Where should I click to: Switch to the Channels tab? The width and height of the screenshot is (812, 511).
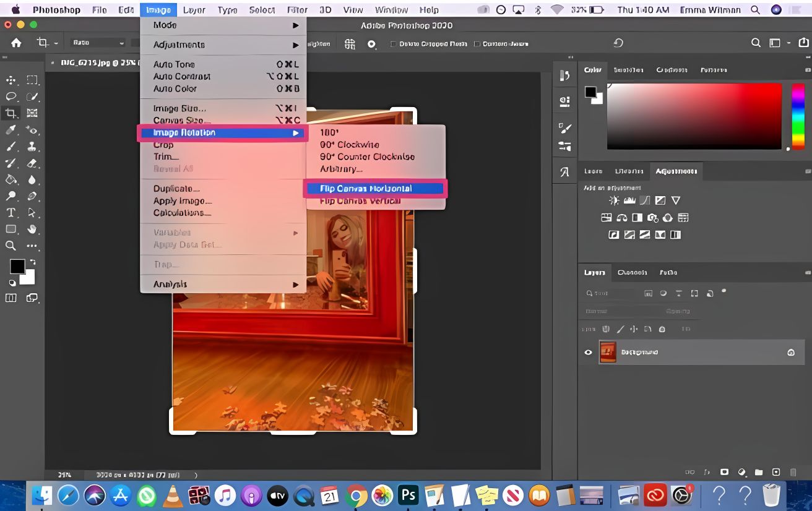[x=633, y=272]
